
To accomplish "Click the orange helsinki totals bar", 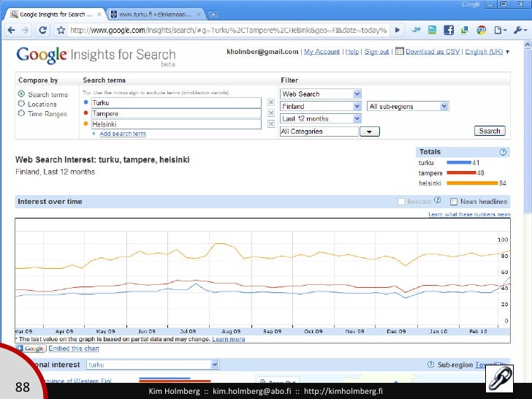I will pyautogui.click(x=472, y=183).
